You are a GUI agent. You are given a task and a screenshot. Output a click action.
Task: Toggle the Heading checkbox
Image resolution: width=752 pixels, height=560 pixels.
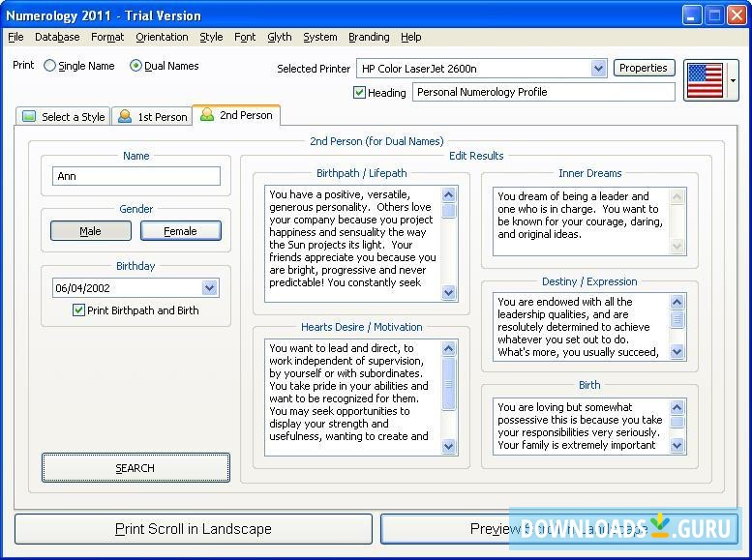[360, 93]
